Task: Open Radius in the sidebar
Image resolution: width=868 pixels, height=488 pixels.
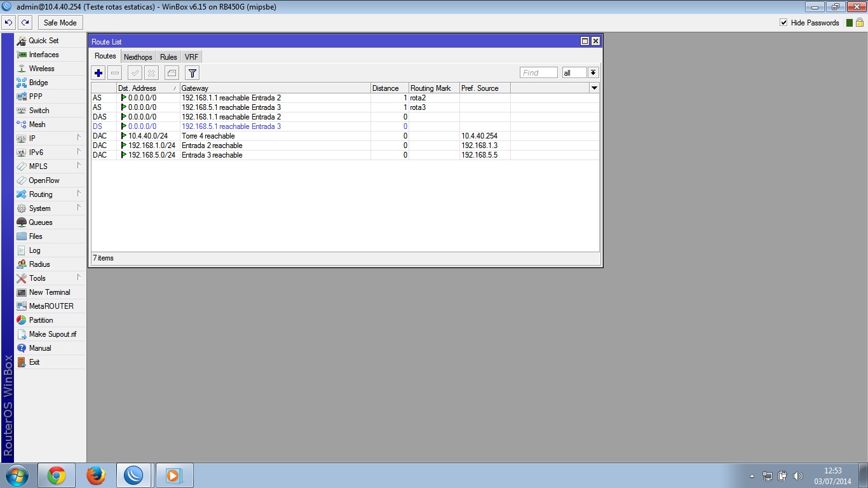Action: (50, 264)
